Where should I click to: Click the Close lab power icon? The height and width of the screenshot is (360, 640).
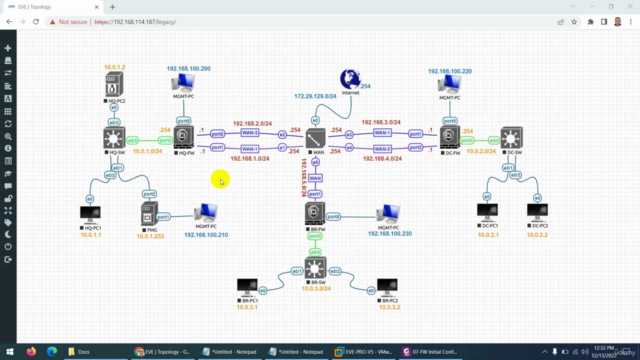click(8, 247)
